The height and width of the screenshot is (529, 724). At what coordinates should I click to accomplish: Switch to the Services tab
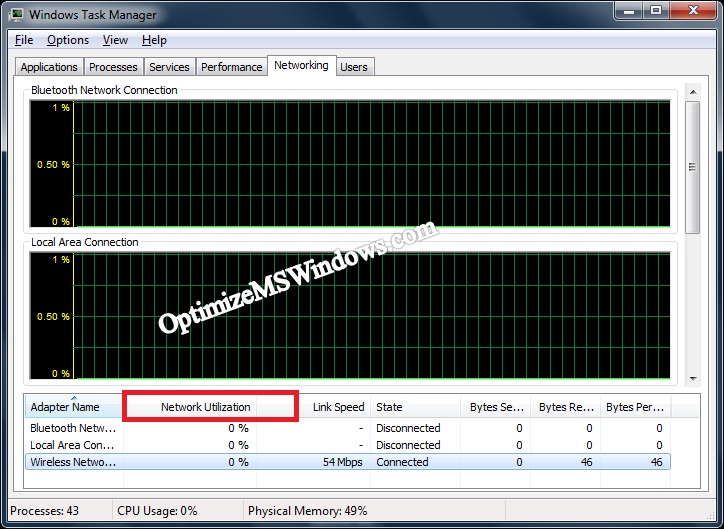169,67
